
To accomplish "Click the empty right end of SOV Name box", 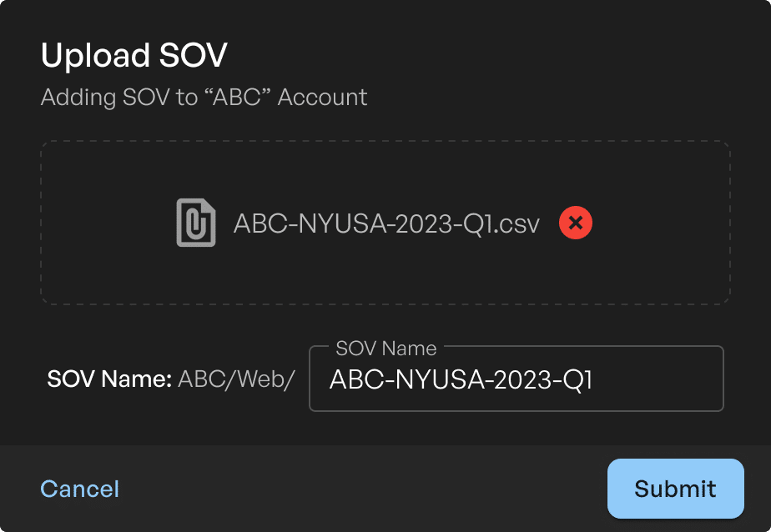I will [659, 379].
